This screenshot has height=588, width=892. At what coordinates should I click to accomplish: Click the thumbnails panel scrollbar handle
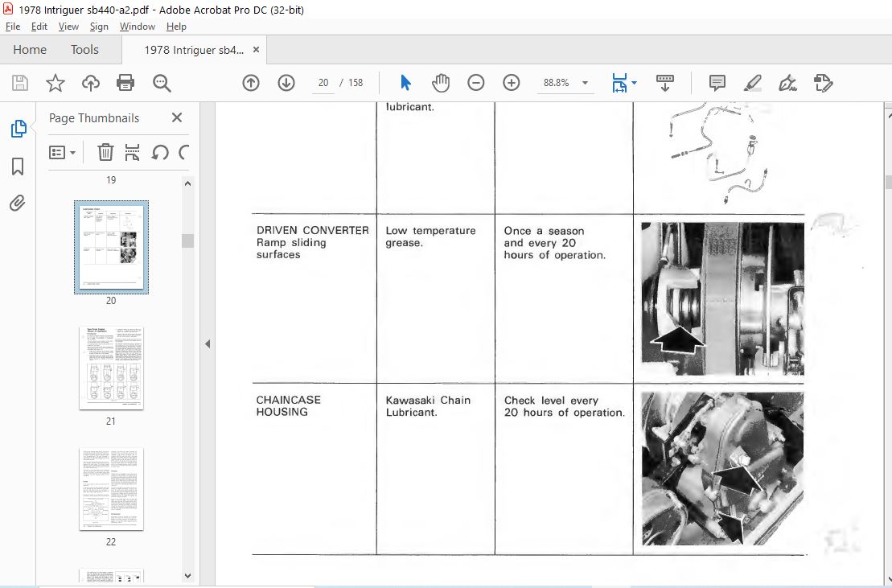click(x=187, y=241)
